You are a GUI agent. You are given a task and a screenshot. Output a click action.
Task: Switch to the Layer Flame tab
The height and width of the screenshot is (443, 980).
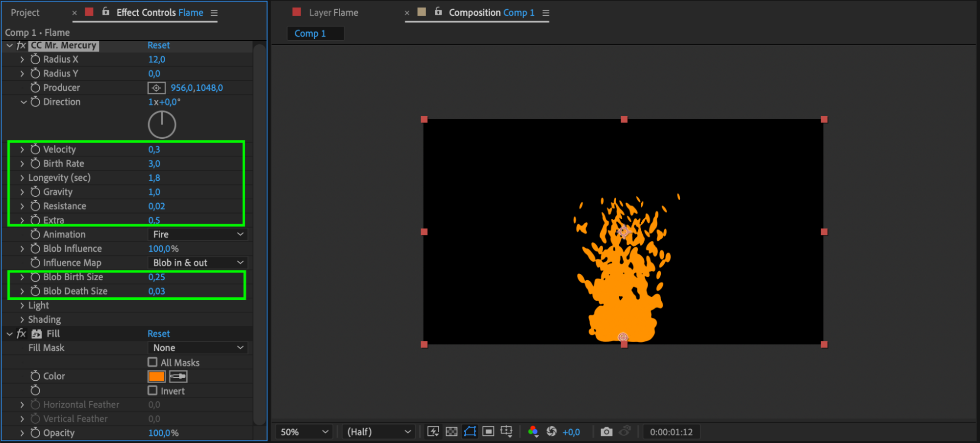click(333, 13)
